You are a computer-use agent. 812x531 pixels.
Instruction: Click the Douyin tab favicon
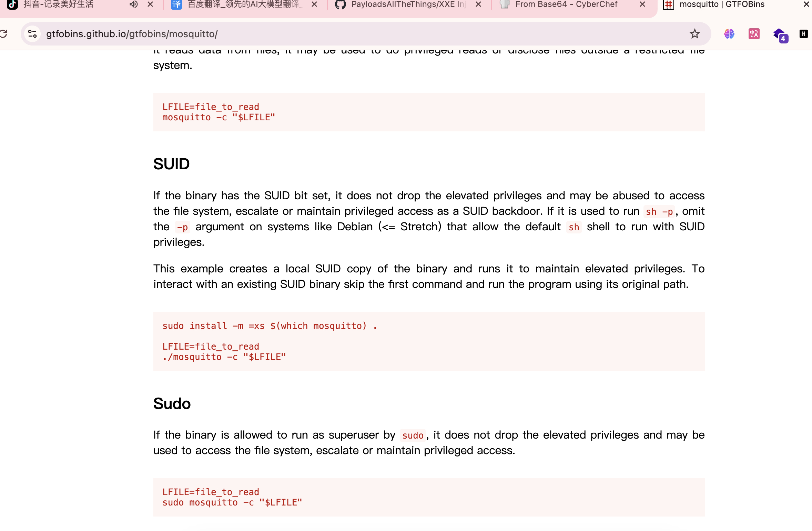[x=12, y=4]
